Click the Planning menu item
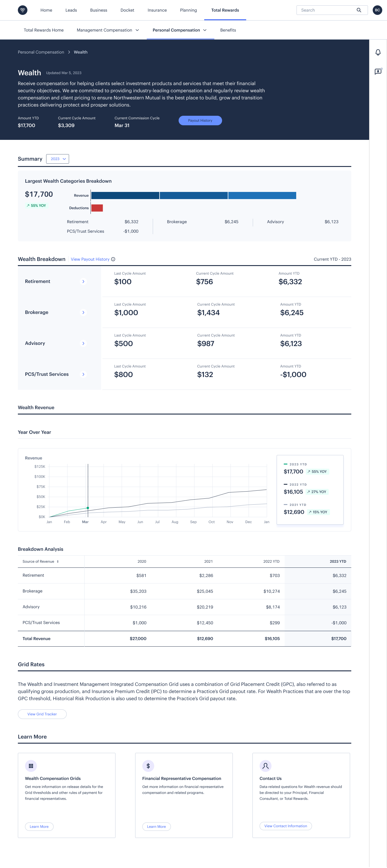Image resolution: width=387 pixels, height=868 pixels. pyautogui.click(x=188, y=10)
